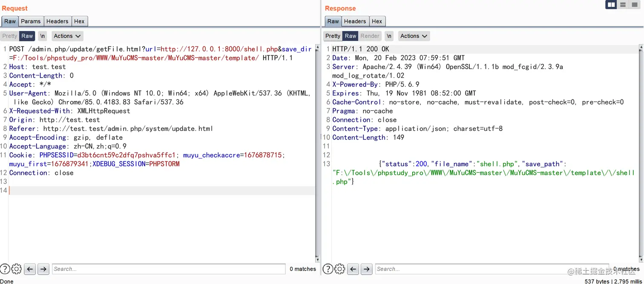Screen dimensions: 644x284
Task: Click Response editor vertical scrollbar
Action: pyautogui.click(x=641, y=153)
